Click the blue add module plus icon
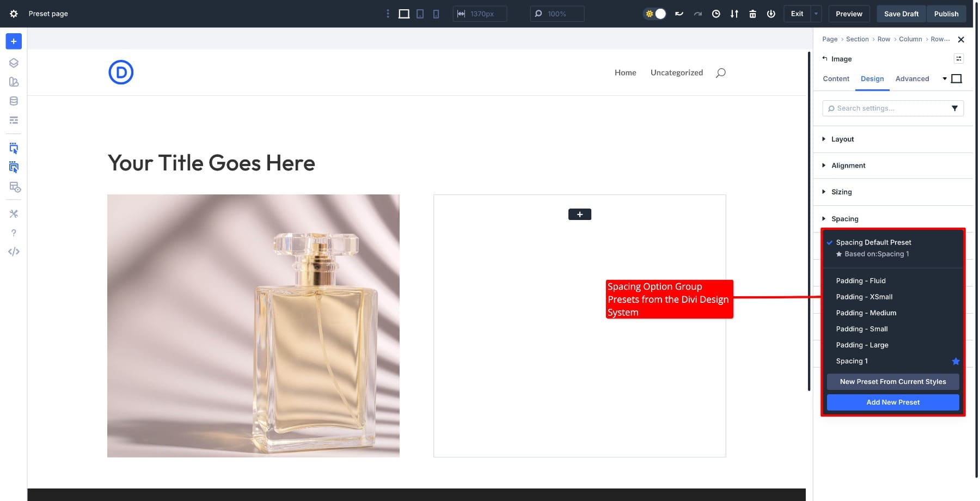 click(14, 41)
